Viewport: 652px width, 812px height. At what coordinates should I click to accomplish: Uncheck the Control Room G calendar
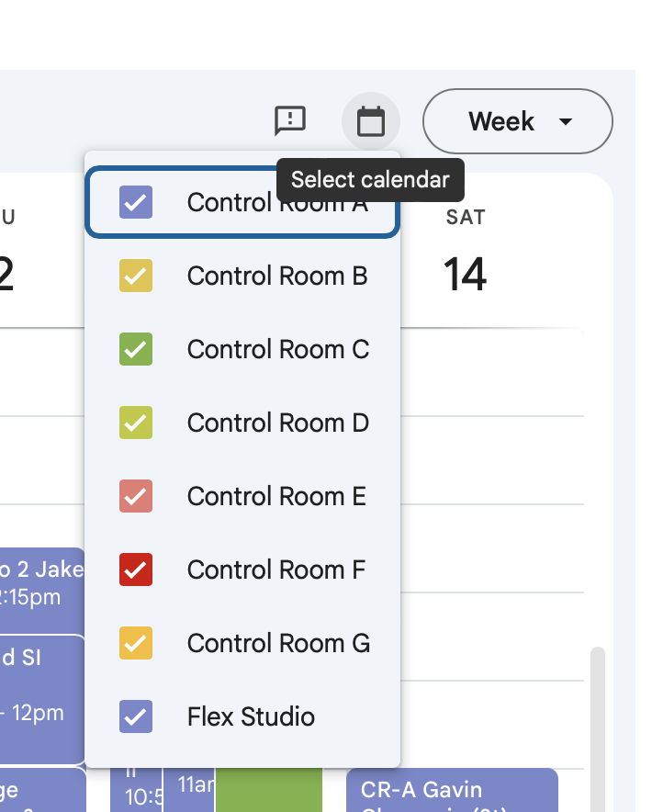coord(135,643)
